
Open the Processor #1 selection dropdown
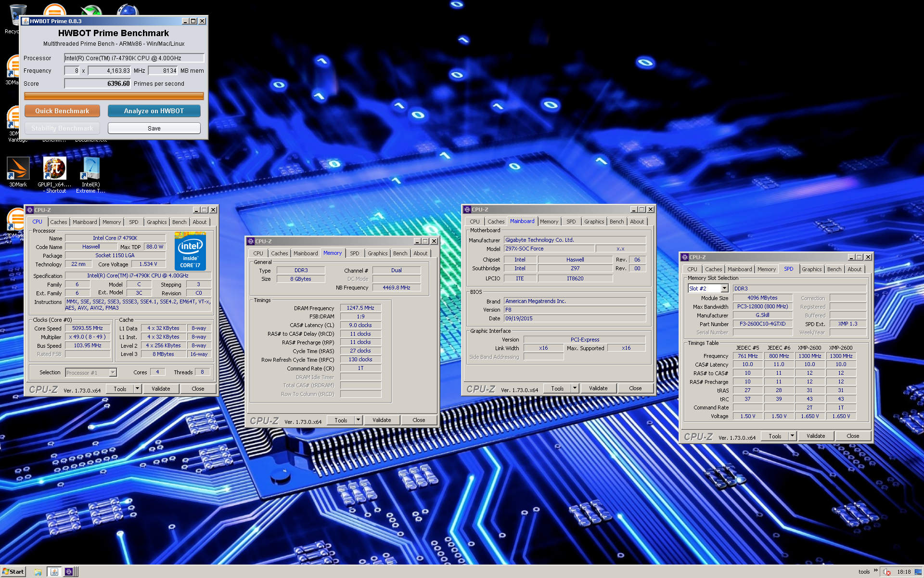pyautogui.click(x=113, y=372)
